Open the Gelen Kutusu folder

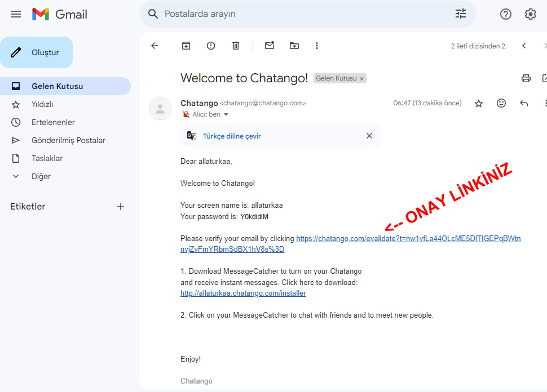pyautogui.click(x=57, y=86)
